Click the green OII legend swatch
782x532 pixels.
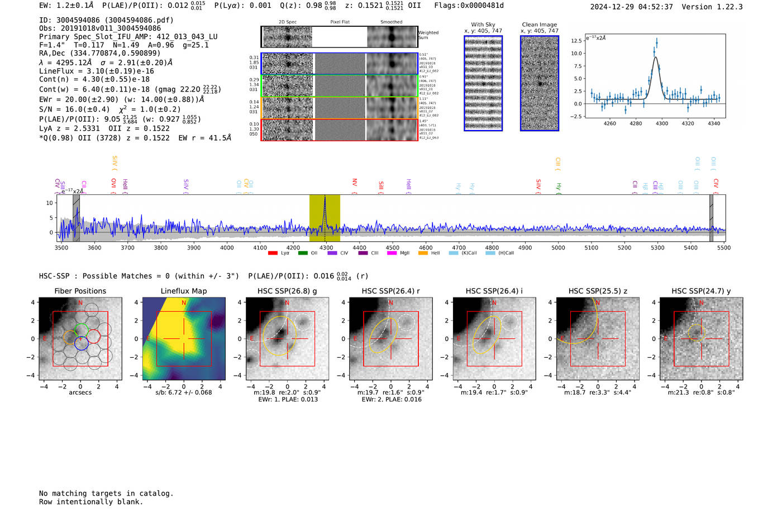(303, 253)
